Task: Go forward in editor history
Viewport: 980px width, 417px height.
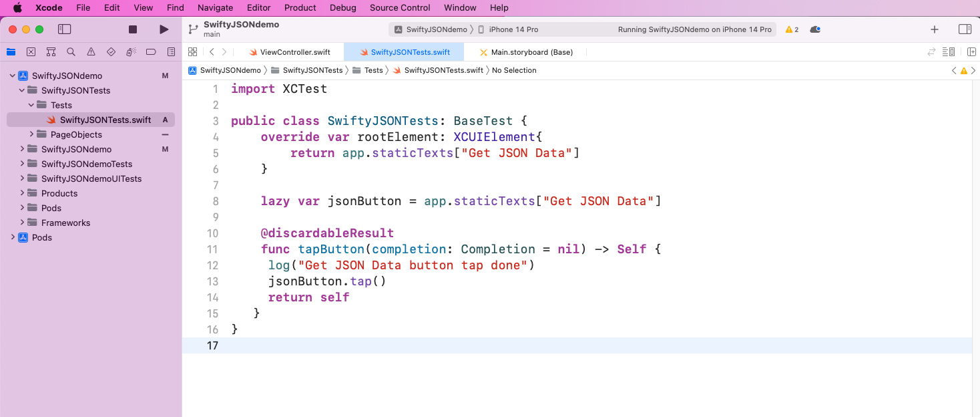Action: (x=224, y=51)
